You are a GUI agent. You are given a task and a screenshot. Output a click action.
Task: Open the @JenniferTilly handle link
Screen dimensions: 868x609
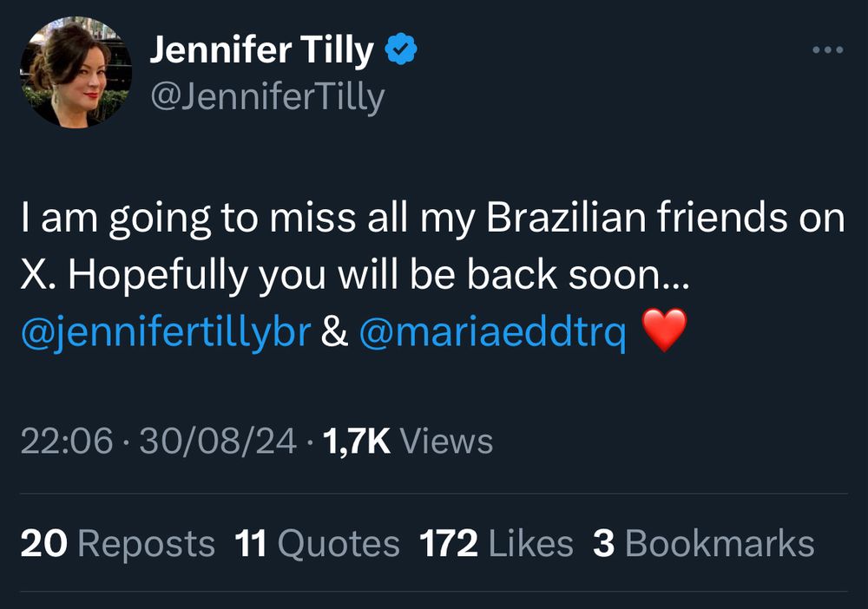(267, 97)
